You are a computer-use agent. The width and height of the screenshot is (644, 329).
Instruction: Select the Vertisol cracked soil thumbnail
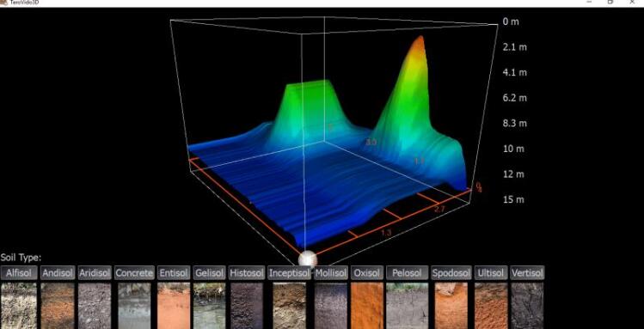click(x=527, y=306)
